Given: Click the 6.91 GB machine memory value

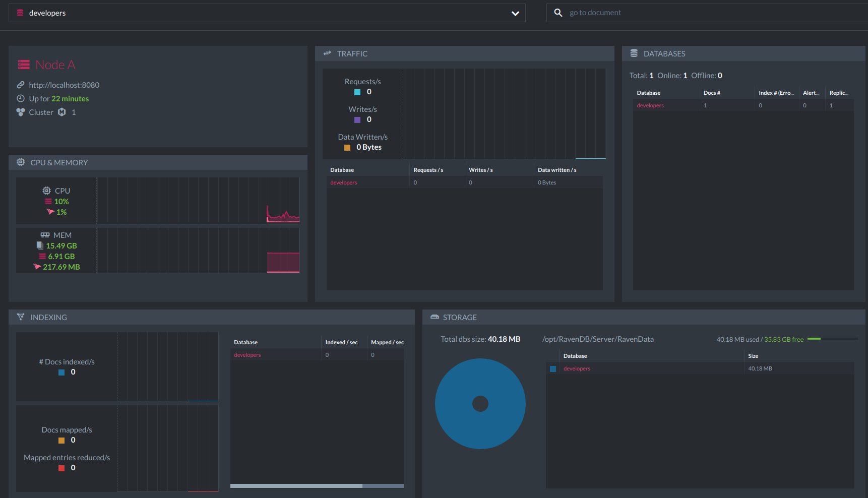Looking at the screenshot, I should pos(61,257).
